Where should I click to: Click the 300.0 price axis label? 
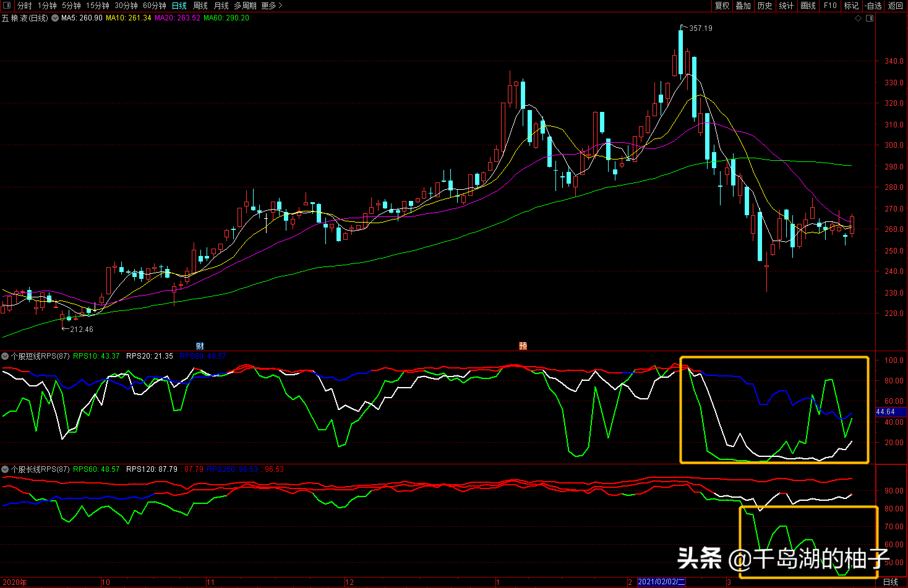[x=894, y=145]
